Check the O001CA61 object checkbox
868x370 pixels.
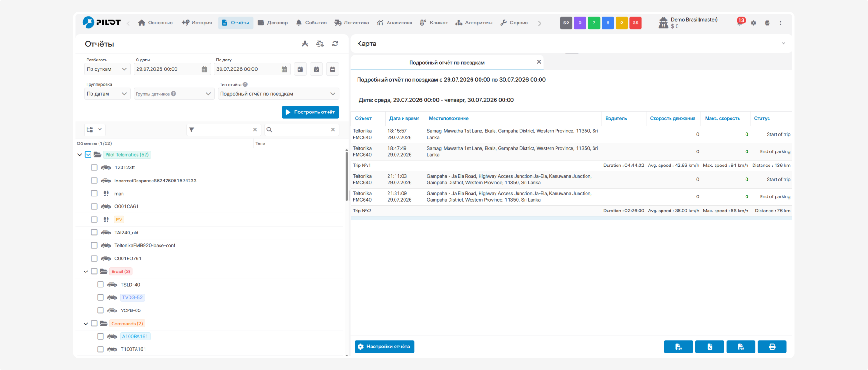94,206
